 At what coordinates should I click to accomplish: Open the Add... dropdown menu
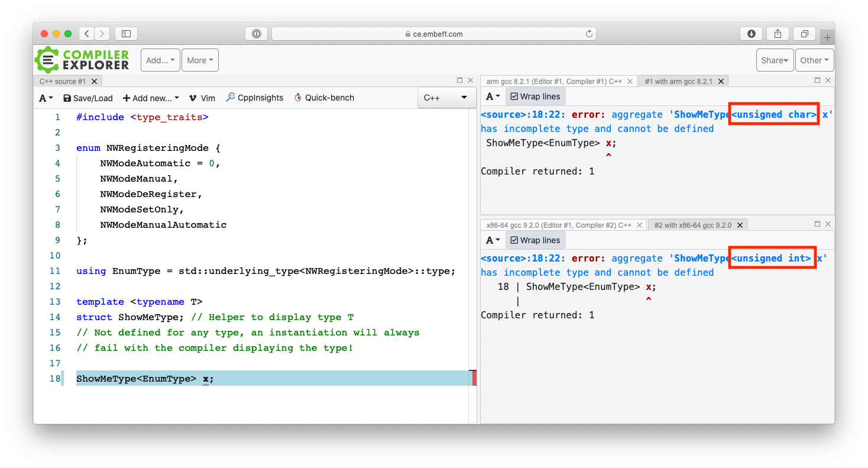(160, 60)
